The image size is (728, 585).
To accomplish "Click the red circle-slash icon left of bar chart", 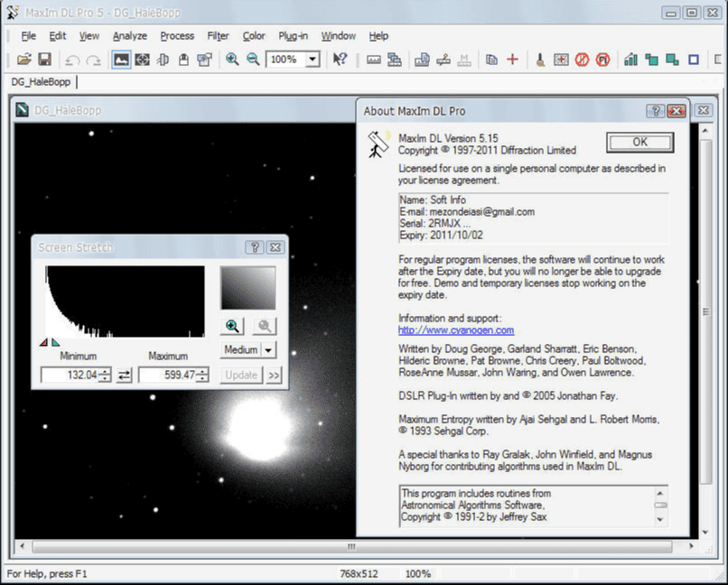I will point(602,60).
